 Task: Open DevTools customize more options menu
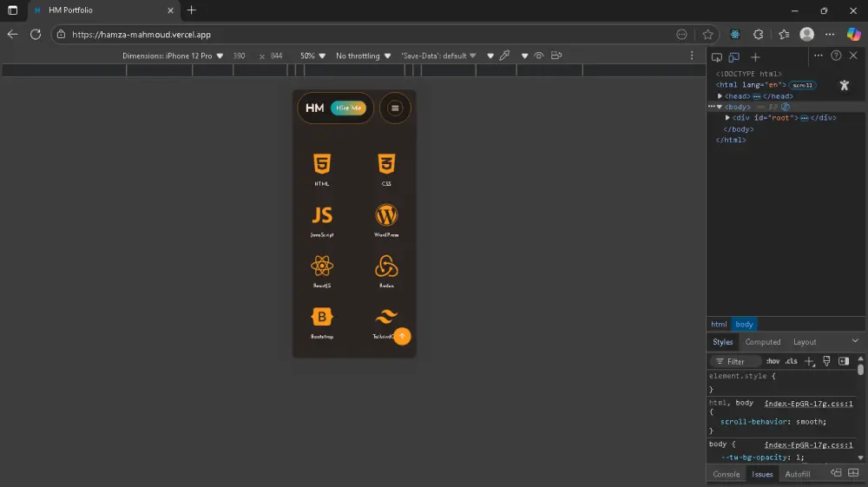coord(819,56)
